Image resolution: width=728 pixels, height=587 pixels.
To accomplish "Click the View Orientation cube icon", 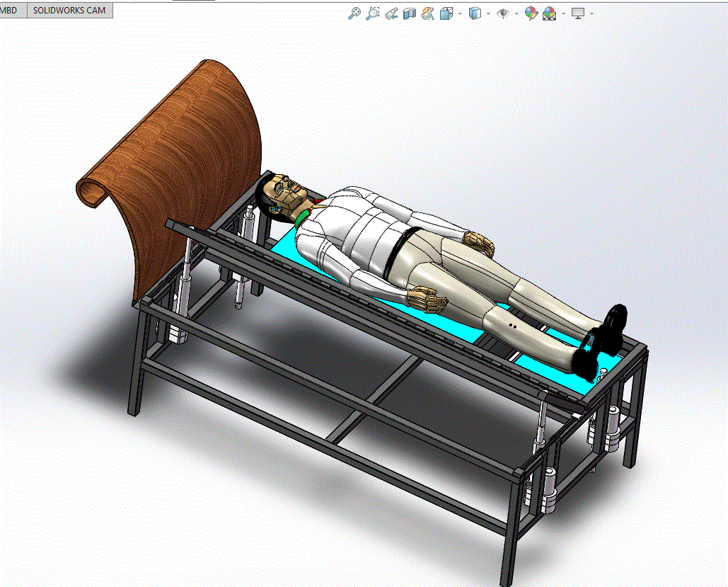I will (x=446, y=13).
